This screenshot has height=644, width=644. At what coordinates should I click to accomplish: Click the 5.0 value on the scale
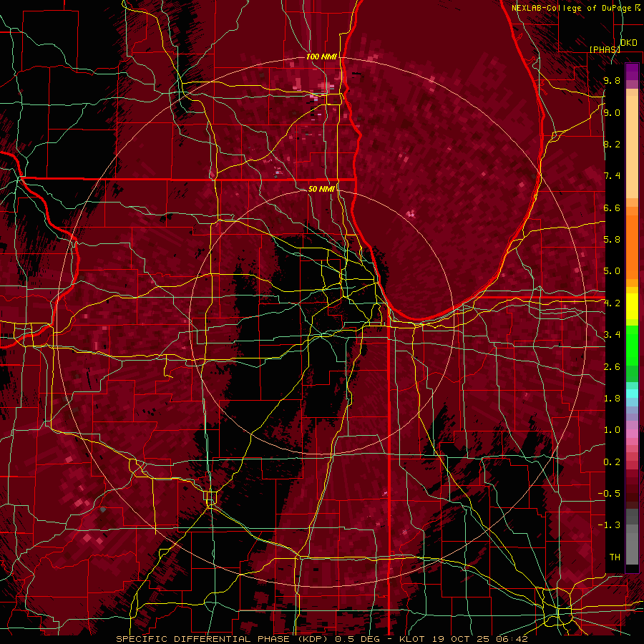(x=612, y=271)
